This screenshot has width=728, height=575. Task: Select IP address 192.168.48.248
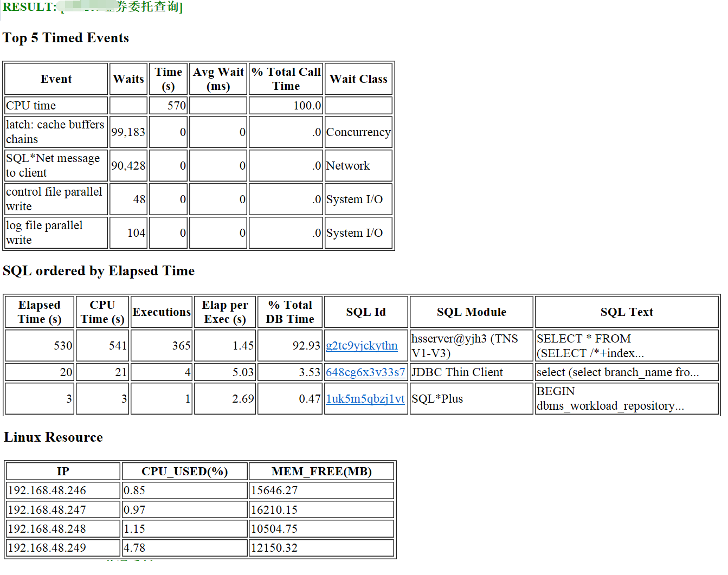pos(47,529)
